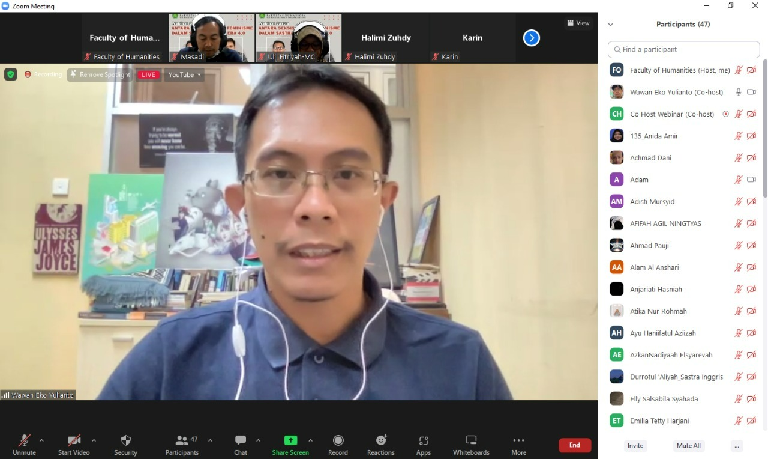Click the purple A avatar for Adam
This screenshot has height=459, width=768.
(x=617, y=180)
